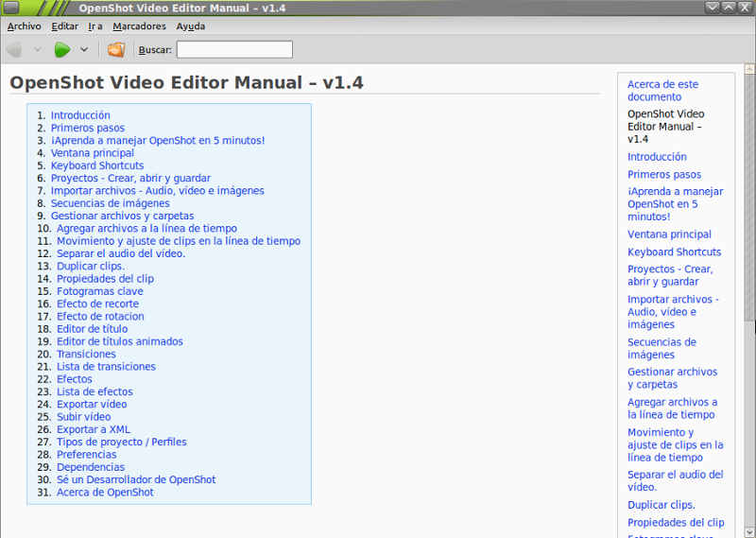Open the Ayuda menu

tap(191, 26)
